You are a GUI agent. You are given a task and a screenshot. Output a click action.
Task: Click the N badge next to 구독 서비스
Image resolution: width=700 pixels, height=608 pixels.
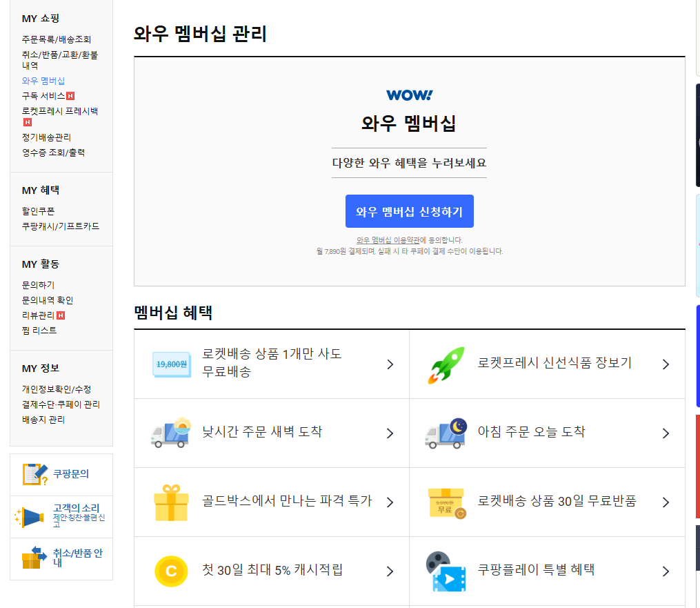(x=70, y=96)
